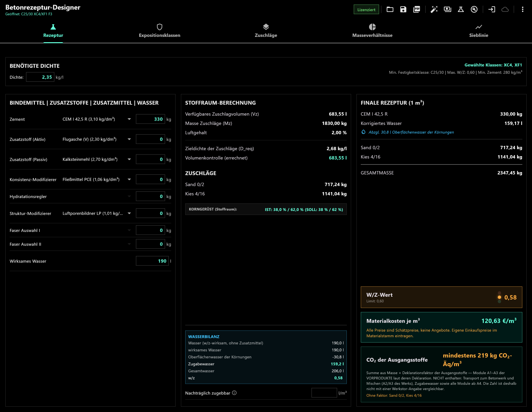
Task: Open the Expositionsklassen tab
Action: [160, 31]
